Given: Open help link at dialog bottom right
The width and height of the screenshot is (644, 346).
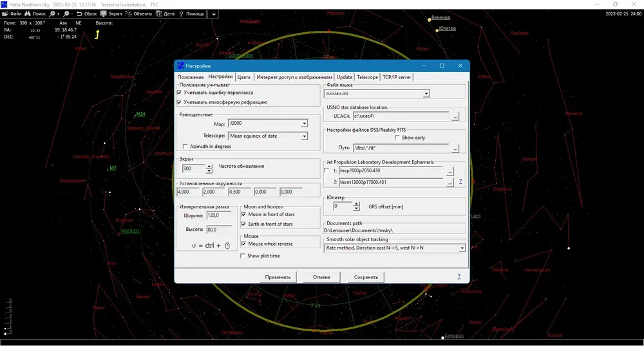Looking at the screenshot, I should pos(459,277).
